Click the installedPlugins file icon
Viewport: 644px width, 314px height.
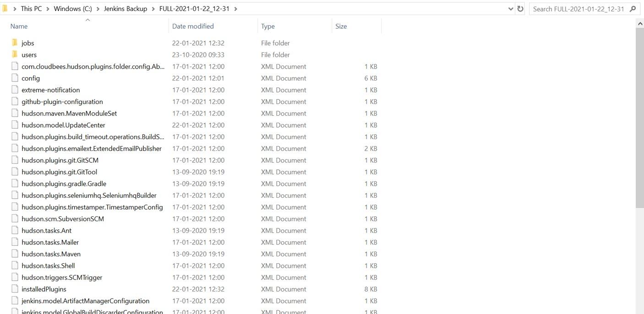15,289
